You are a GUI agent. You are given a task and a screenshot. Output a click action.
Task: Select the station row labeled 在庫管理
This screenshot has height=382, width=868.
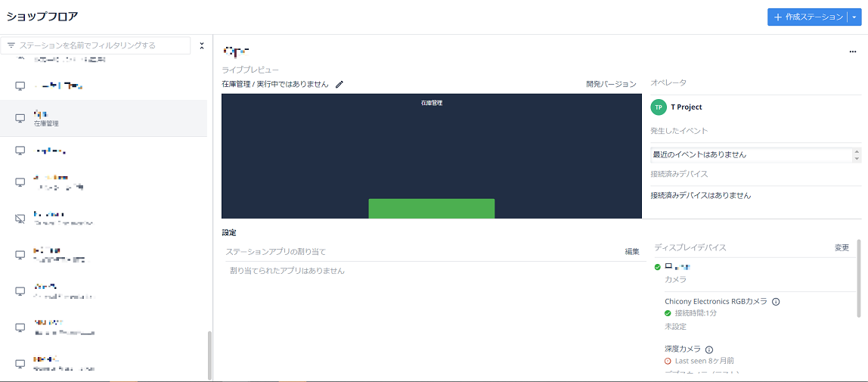pos(104,119)
